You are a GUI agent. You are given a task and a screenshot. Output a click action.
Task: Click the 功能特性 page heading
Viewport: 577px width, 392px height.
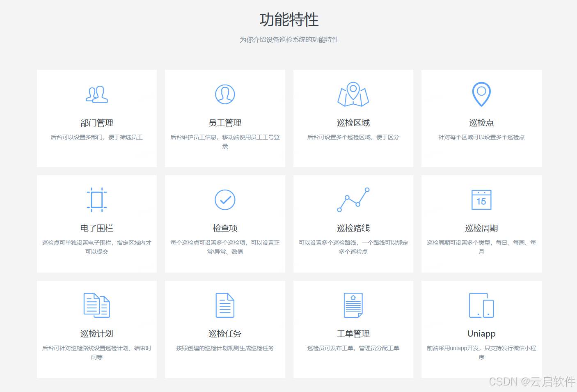click(289, 20)
